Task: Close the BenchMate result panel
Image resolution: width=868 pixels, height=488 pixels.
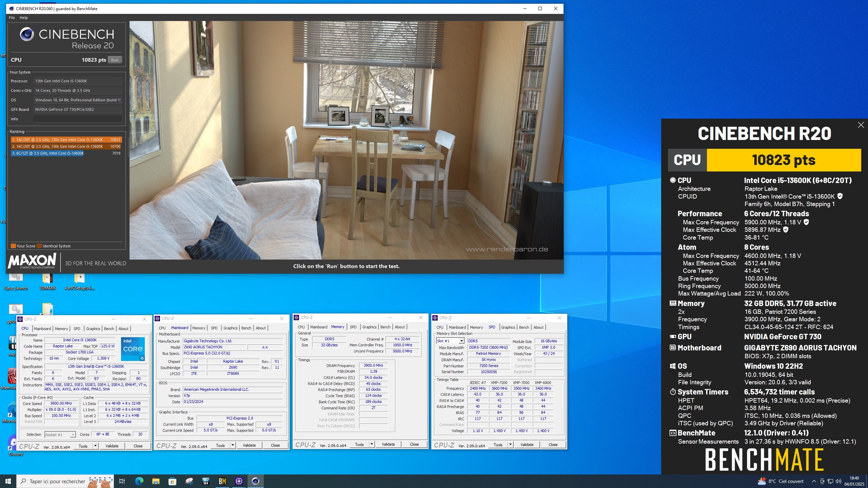Action: (861, 125)
